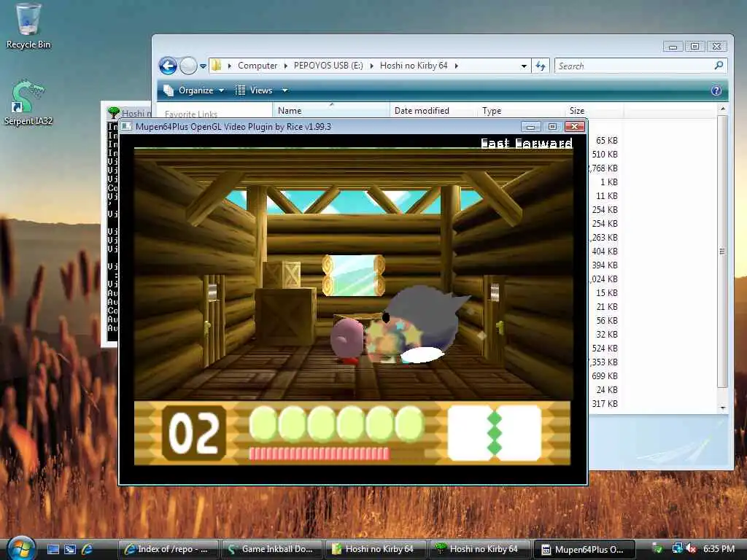Viewport: 747px width, 560px height.
Task: Open the Serpent IA32 desktop shortcut
Action: pos(28,103)
